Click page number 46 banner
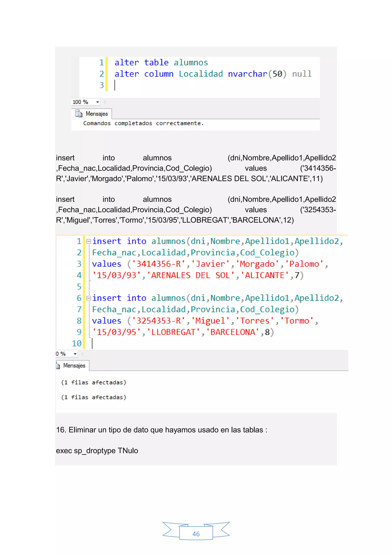Screen dimensions: 392x554 [x=196, y=534]
